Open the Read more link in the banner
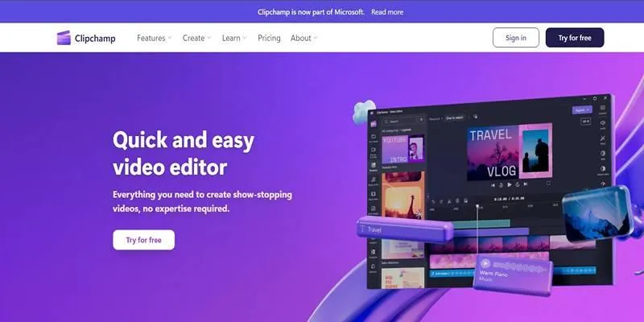This screenshot has height=322, width=644. (387, 12)
